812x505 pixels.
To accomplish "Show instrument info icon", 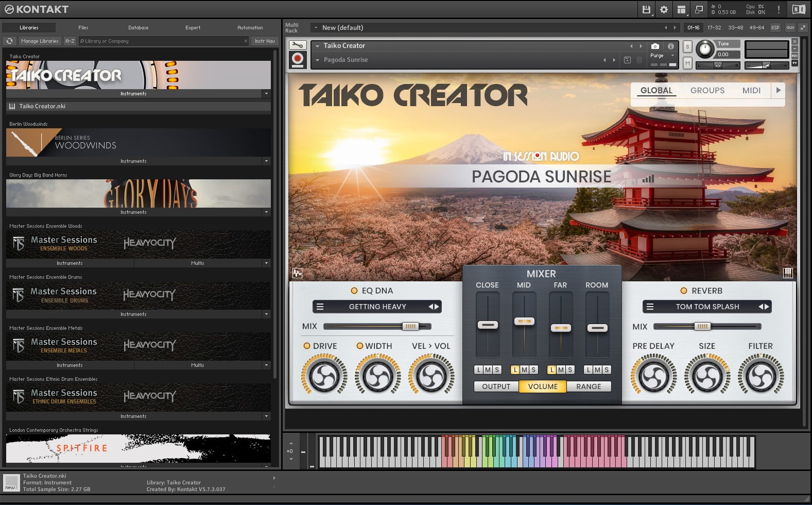I will pos(670,46).
